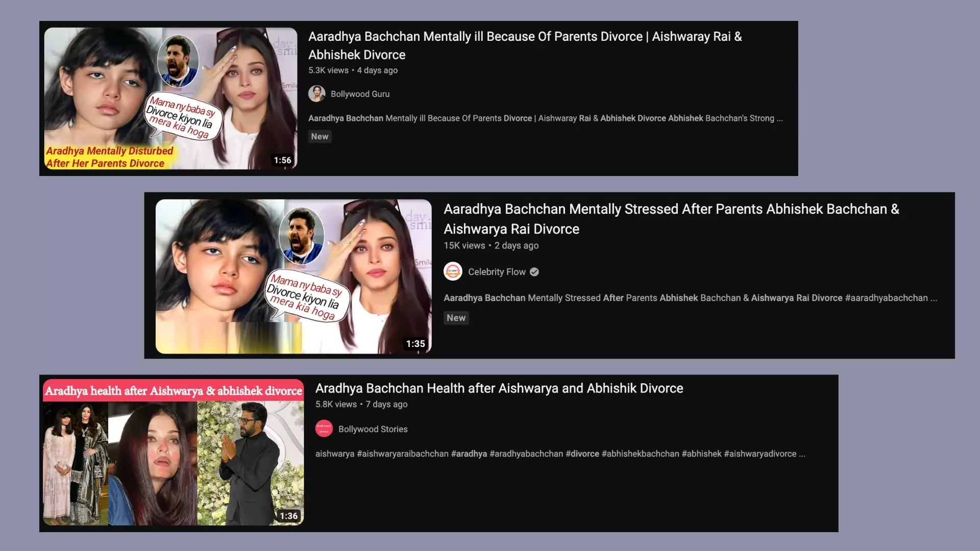
Task: Click the New badge under Bollywood Guru video
Action: [320, 136]
